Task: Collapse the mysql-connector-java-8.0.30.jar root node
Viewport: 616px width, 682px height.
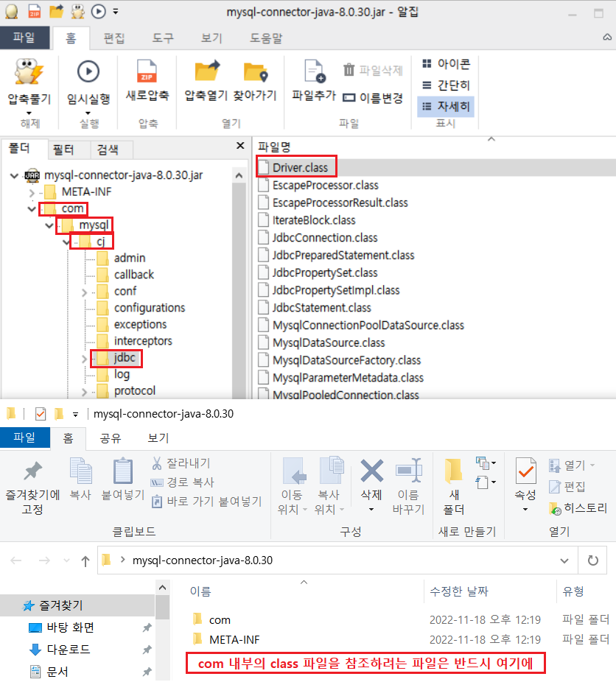Action: point(14,176)
